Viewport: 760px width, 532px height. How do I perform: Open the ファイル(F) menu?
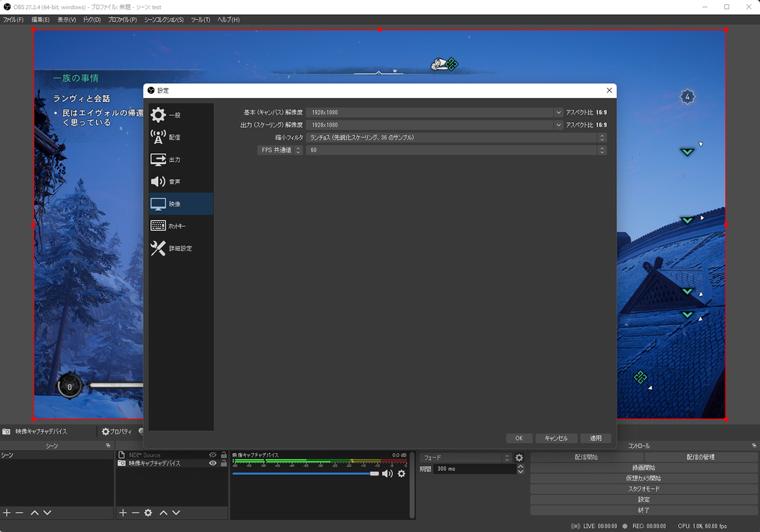point(13,20)
